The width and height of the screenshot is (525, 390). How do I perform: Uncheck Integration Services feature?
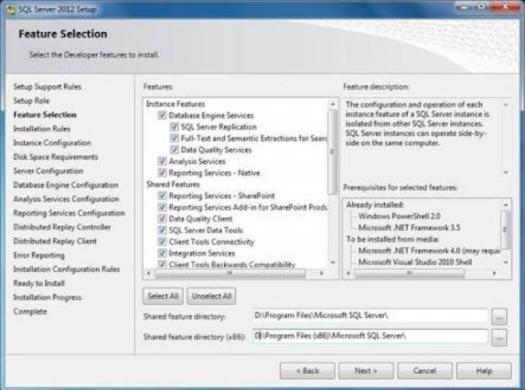click(x=162, y=253)
